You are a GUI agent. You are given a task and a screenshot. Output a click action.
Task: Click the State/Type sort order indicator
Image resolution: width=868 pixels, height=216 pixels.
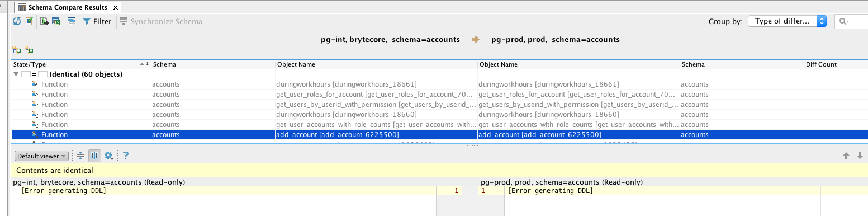pyautogui.click(x=143, y=64)
